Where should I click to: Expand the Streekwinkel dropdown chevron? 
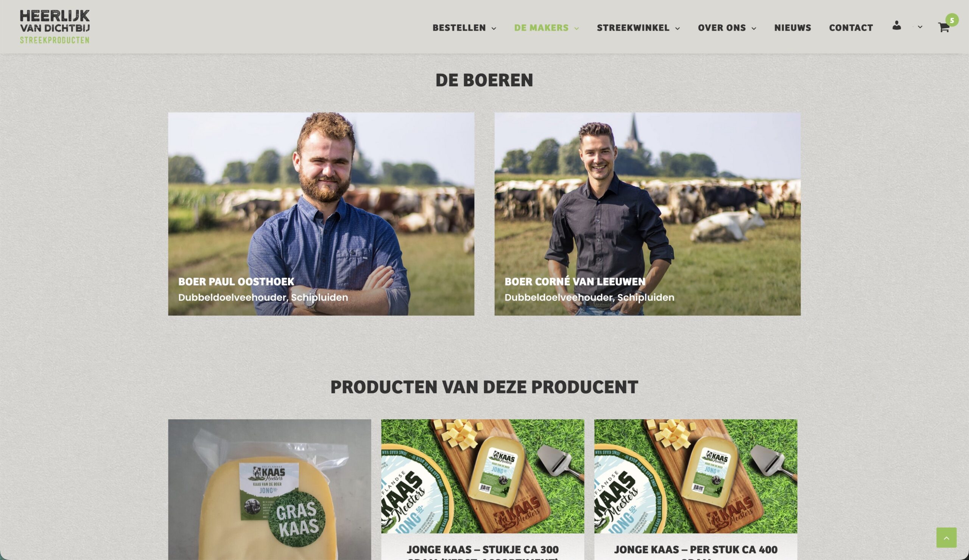point(678,28)
